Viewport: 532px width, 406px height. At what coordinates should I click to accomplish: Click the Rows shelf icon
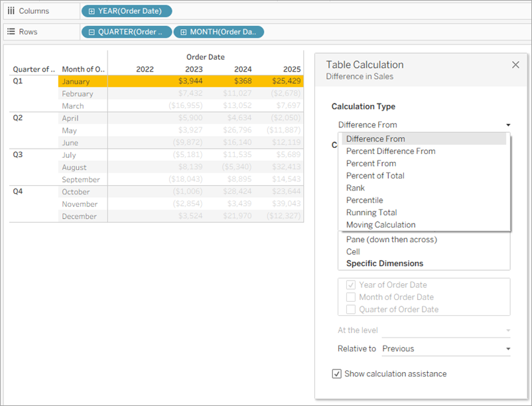[11, 32]
